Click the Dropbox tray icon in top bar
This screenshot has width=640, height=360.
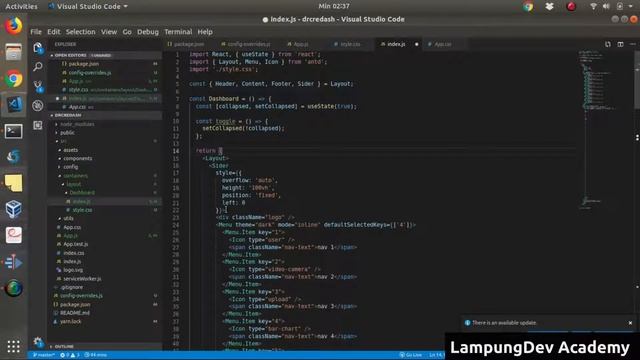click(x=549, y=7)
